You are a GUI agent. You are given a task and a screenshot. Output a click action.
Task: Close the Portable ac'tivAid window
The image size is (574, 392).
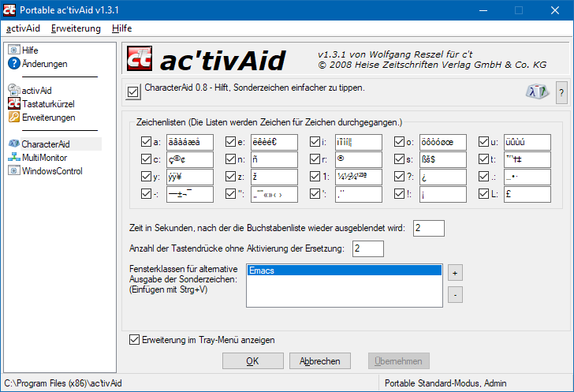tap(555, 10)
